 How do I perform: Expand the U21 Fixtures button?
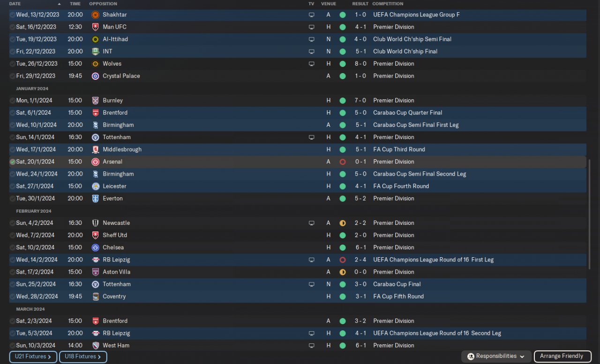point(33,357)
